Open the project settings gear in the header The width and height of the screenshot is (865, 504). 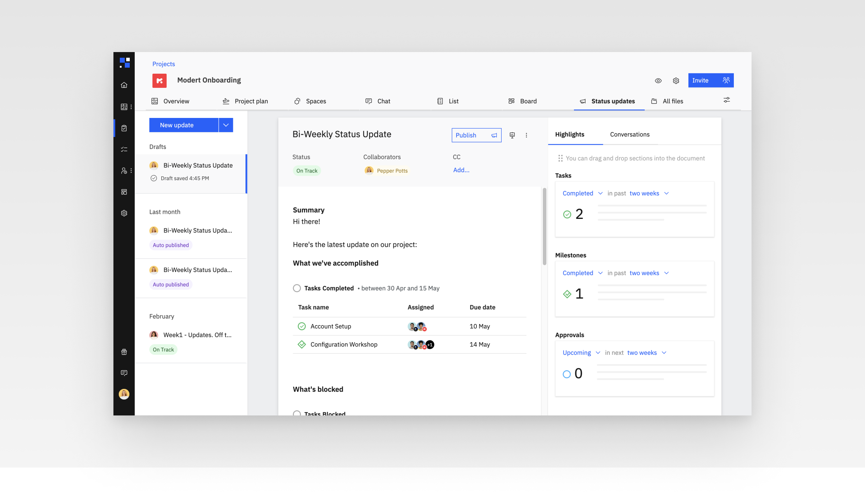[676, 81]
